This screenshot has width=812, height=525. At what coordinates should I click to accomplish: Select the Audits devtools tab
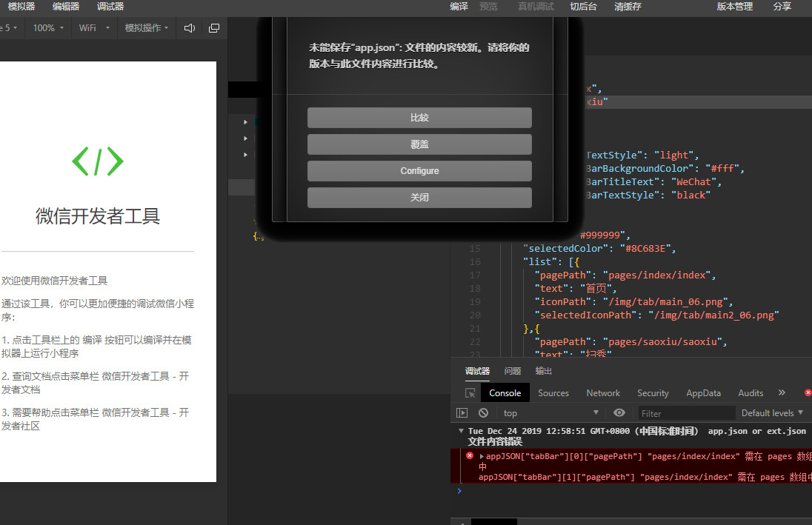tap(751, 393)
